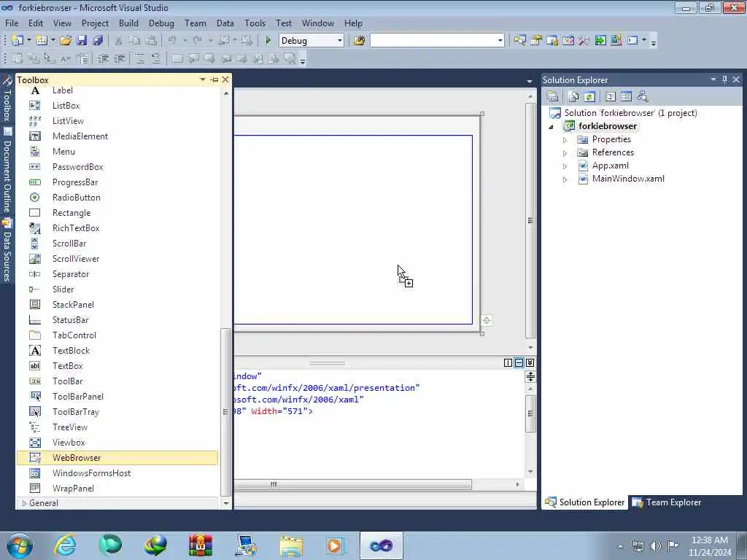This screenshot has height=560, width=747.
Task: Open the Data Sources side tab
Action: (x=7, y=250)
